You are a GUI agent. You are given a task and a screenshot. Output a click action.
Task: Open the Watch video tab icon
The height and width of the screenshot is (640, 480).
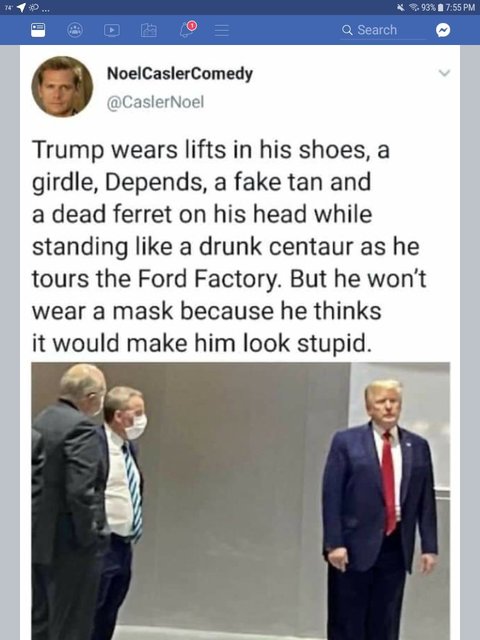pos(111,30)
